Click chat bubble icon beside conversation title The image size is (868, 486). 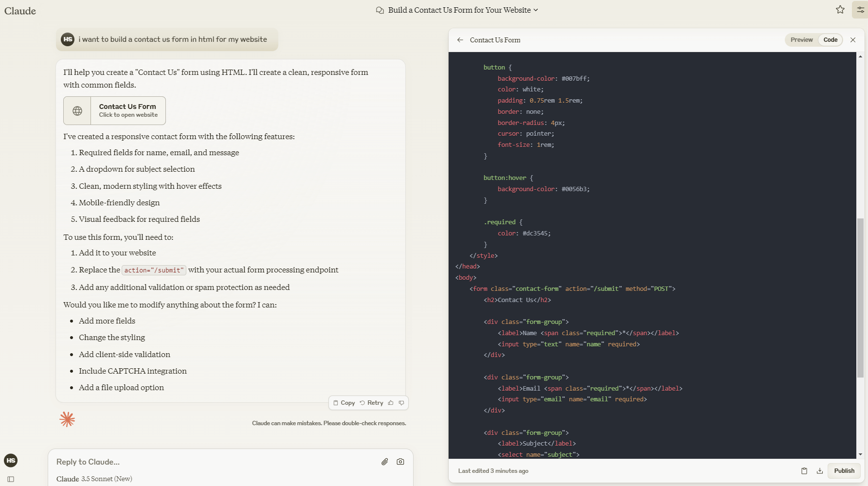click(x=380, y=10)
